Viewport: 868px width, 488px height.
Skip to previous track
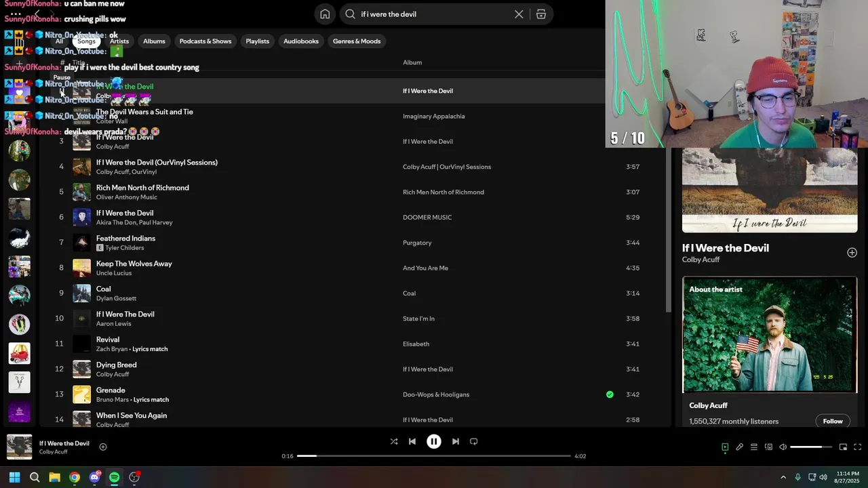coord(412,441)
